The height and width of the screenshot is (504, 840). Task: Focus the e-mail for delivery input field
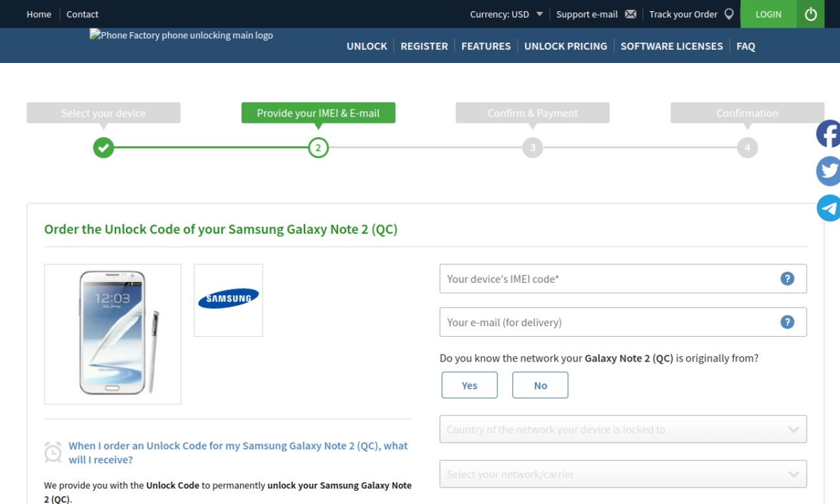(623, 322)
